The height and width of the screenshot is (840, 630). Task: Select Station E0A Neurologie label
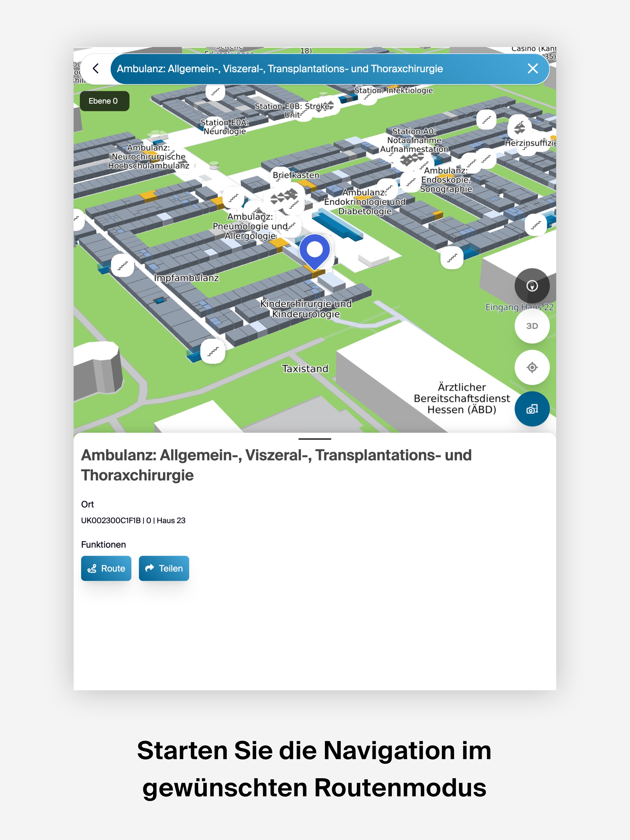(x=225, y=127)
